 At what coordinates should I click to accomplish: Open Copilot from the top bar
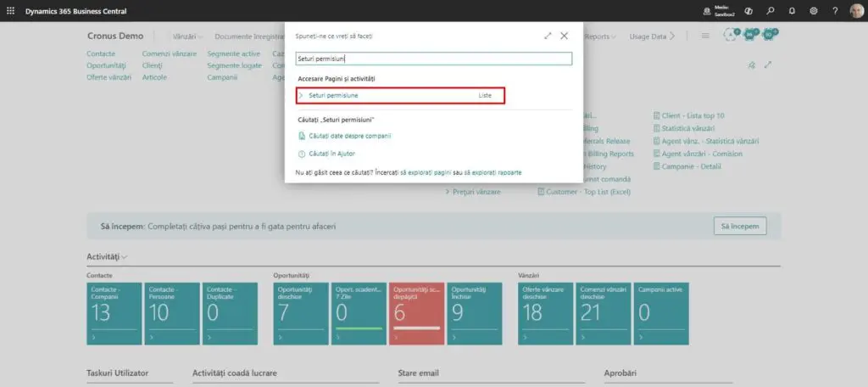748,11
